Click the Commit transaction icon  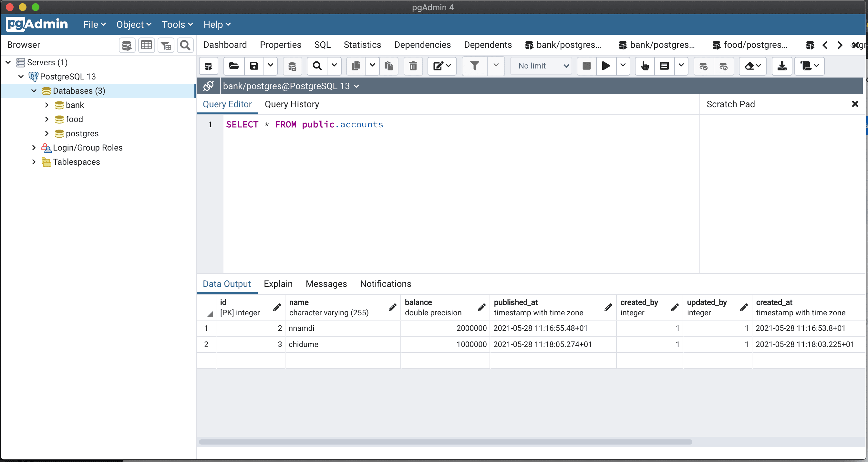pyautogui.click(x=703, y=66)
